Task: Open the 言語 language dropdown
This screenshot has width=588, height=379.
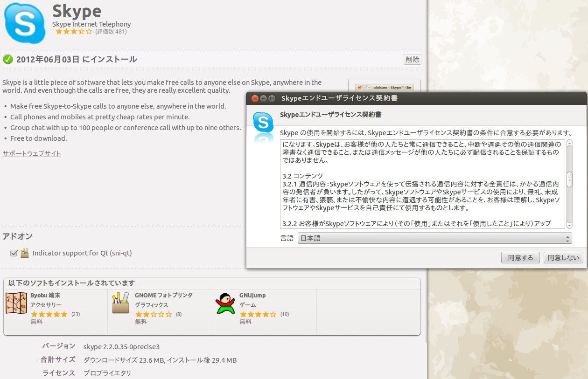Action: (x=434, y=238)
